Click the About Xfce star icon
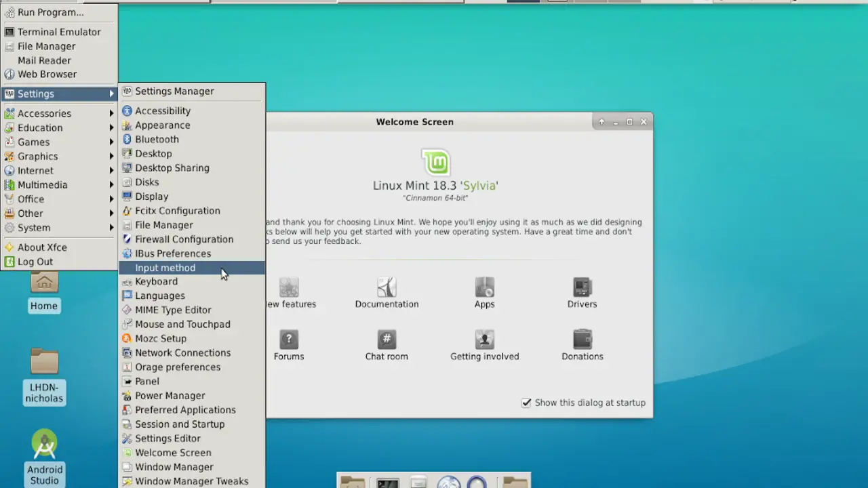 click(9, 247)
